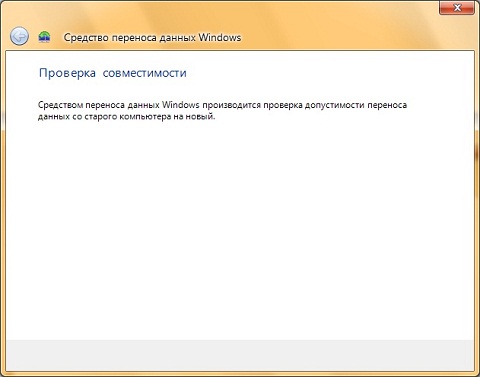Click the 'Проверка совместимости' heading
The image size is (480, 377).
click(113, 73)
